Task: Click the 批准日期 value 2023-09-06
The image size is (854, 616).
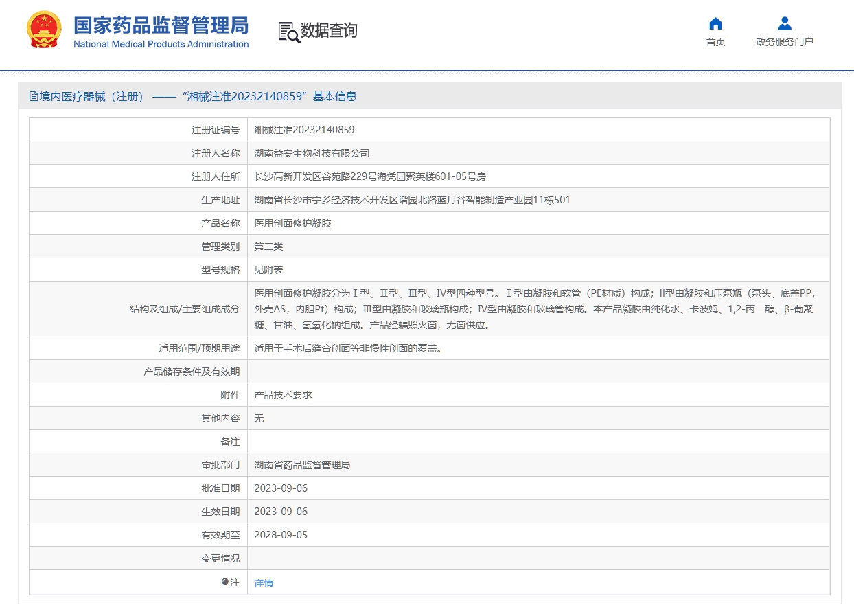Action: pos(281,488)
